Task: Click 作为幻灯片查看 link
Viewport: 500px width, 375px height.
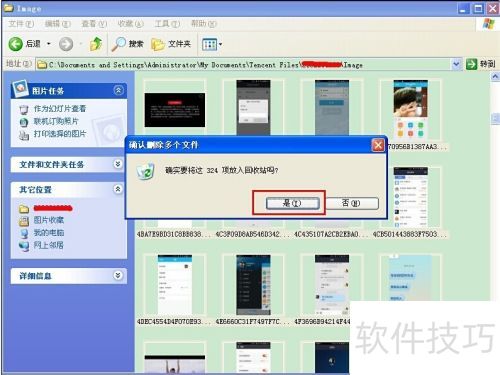Action: 60,109
